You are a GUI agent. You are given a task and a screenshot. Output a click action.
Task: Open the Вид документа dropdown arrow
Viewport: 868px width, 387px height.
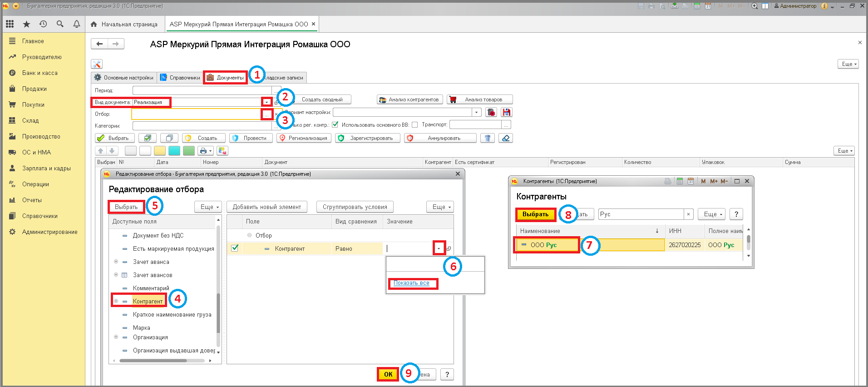click(267, 102)
